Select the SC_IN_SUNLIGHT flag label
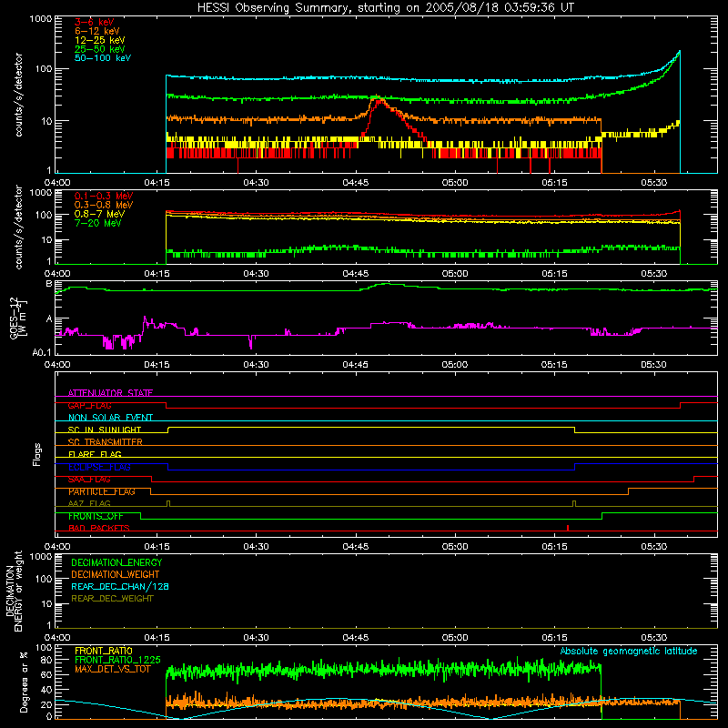This screenshot has height=728, width=728. pos(105,430)
